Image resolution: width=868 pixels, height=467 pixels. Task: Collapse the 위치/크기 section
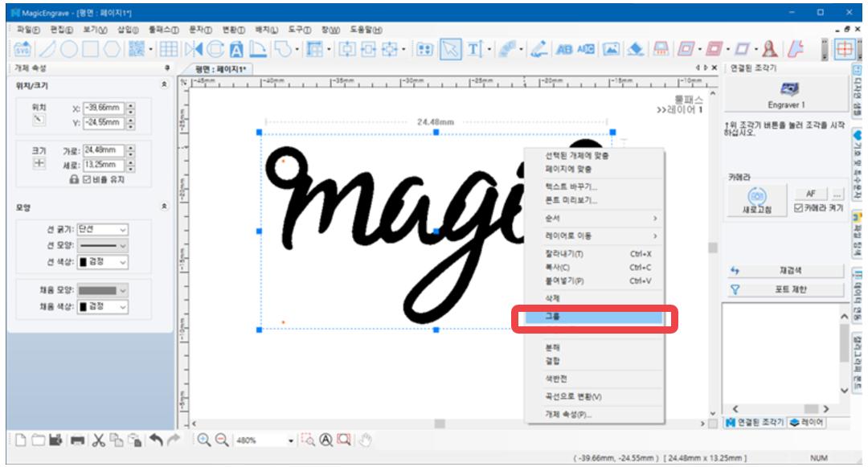click(x=164, y=84)
